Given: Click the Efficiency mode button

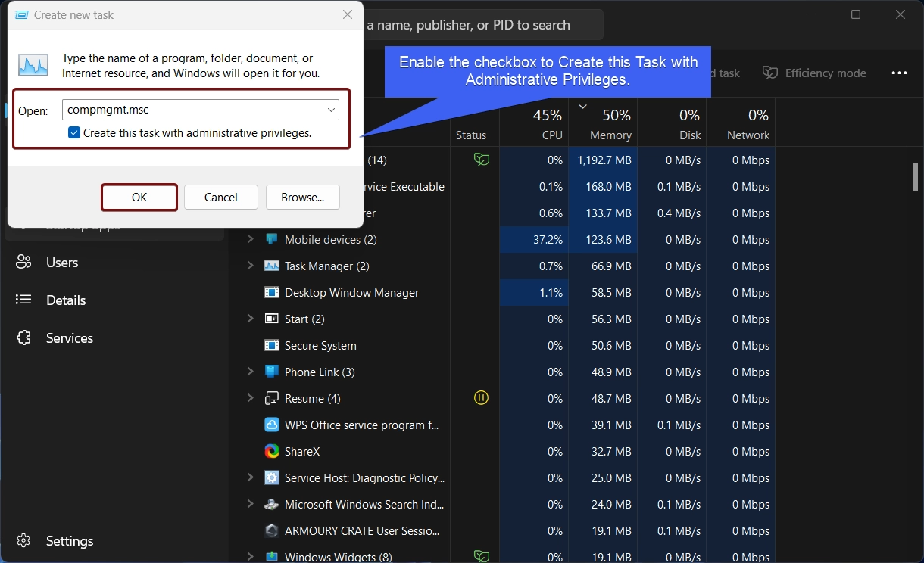Looking at the screenshot, I should pyautogui.click(x=814, y=73).
